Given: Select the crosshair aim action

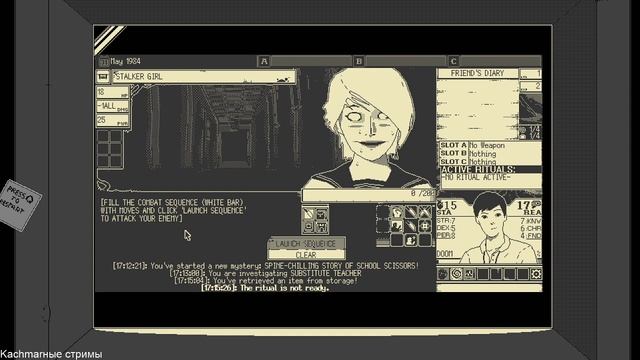Looking at the screenshot, I should pyautogui.click(x=425, y=226).
